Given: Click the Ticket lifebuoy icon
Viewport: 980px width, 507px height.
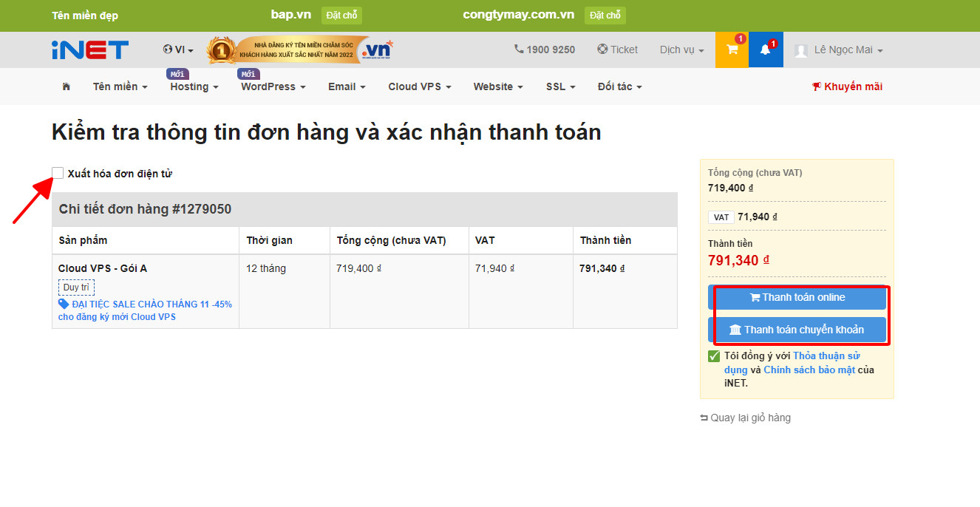Looking at the screenshot, I should point(602,50).
